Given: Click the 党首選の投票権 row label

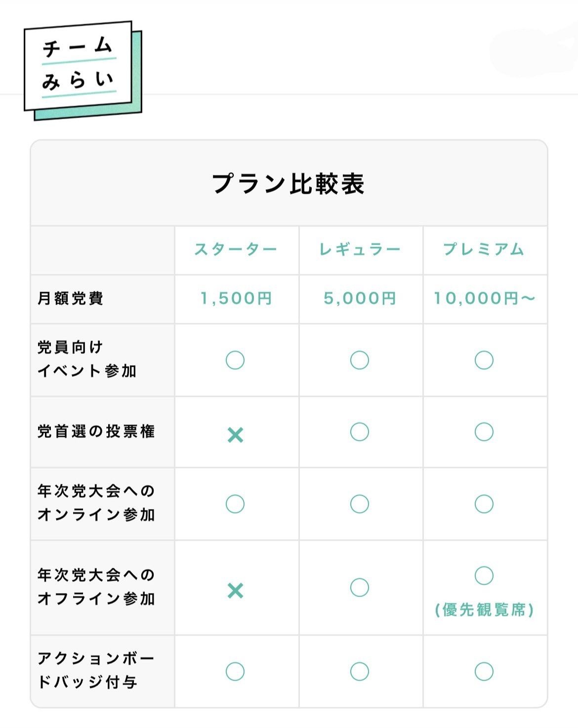Looking at the screenshot, I should point(96,431).
